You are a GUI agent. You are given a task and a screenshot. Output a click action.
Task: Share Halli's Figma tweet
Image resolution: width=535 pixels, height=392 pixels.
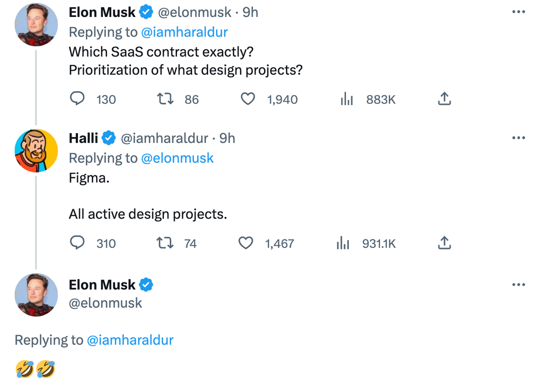click(x=444, y=243)
